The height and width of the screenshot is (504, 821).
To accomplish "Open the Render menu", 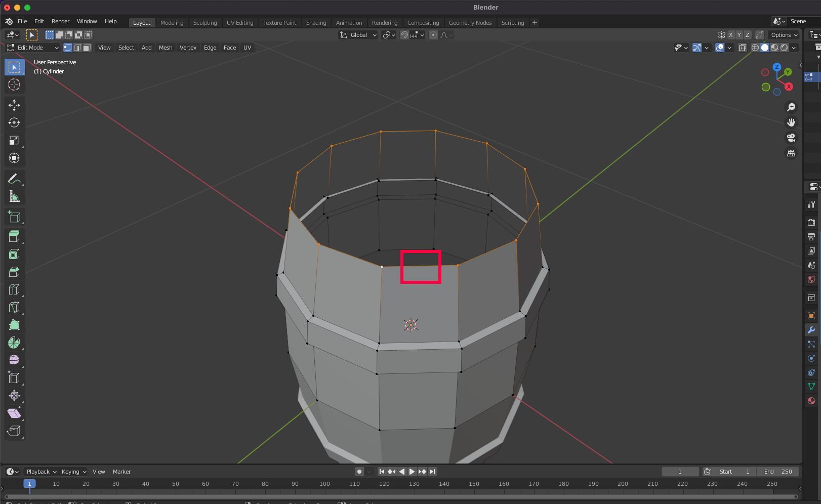I will click(60, 21).
